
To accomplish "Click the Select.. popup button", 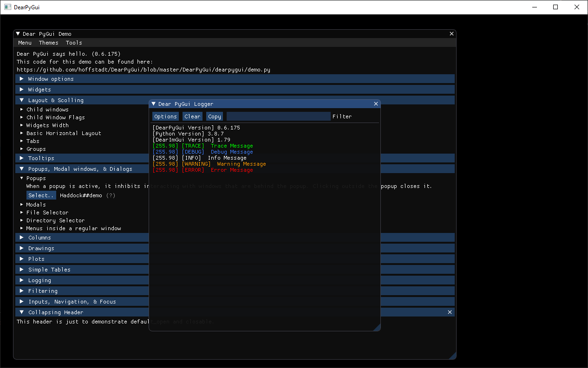I will tap(41, 195).
